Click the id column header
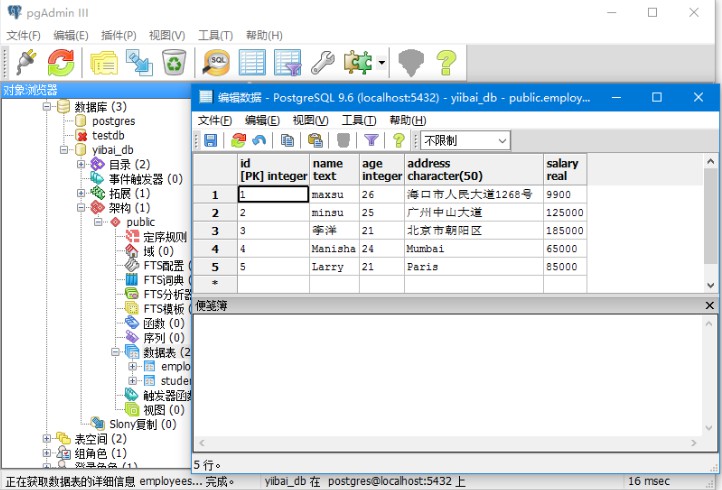Viewport: 722px width, 490px height. 274,169
